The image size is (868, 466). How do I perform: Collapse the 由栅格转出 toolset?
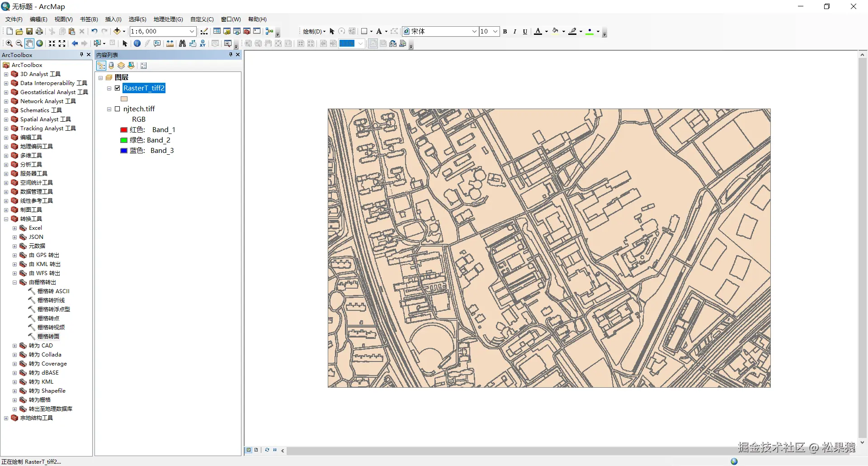(x=14, y=282)
